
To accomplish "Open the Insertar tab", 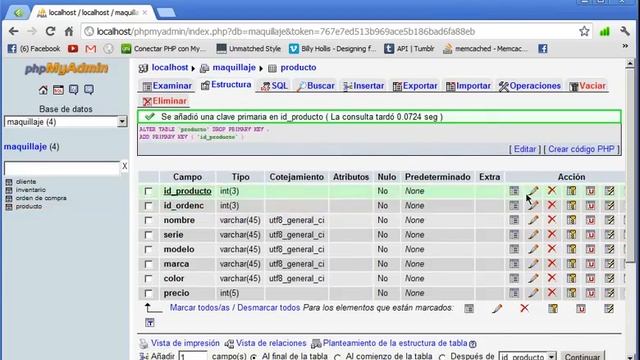I will 364,86.
